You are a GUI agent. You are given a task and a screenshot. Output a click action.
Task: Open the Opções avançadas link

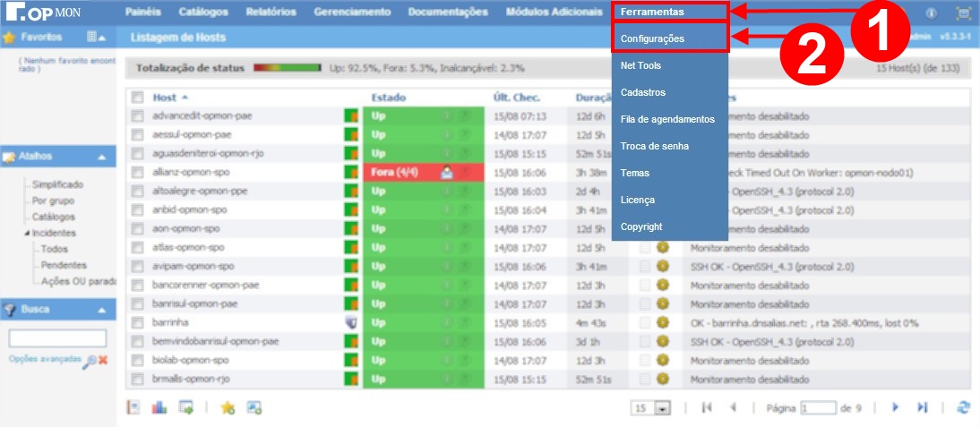tap(43, 358)
